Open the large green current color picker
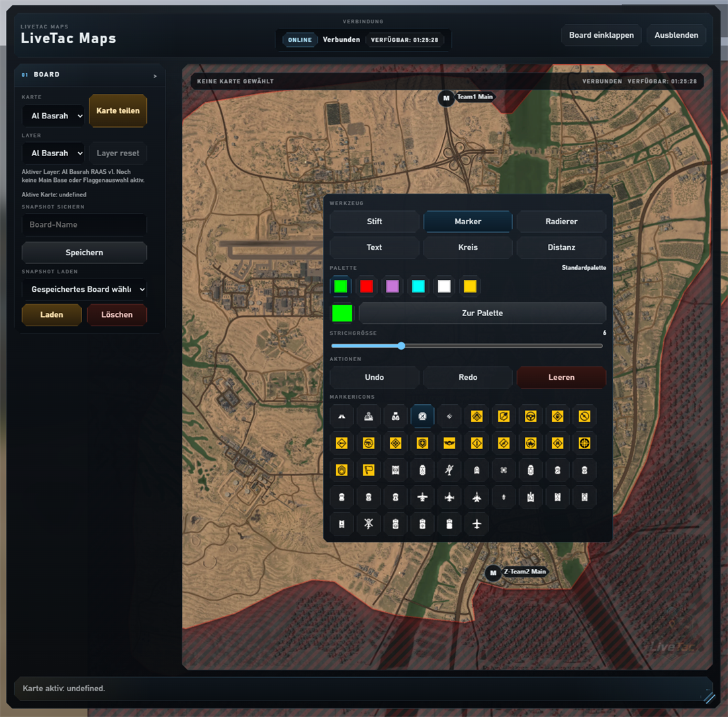Image resolution: width=728 pixels, height=717 pixels. (x=342, y=314)
